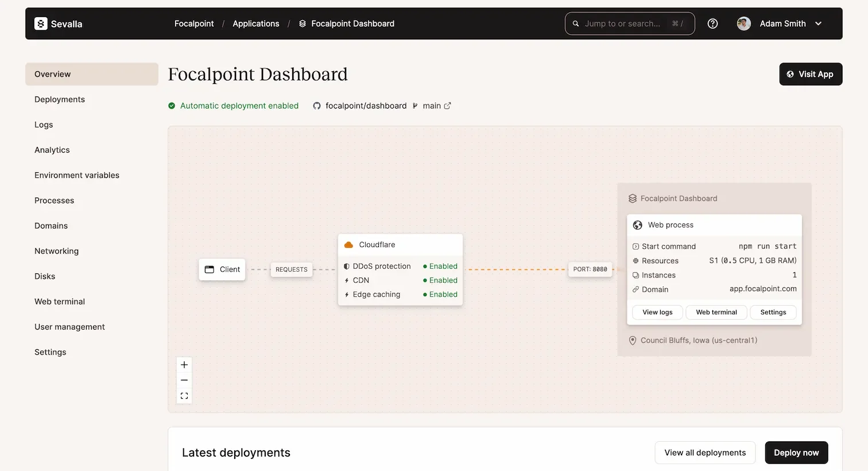The width and height of the screenshot is (868, 471).
Task: Zoom in with the plus button
Action: [x=184, y=365]
